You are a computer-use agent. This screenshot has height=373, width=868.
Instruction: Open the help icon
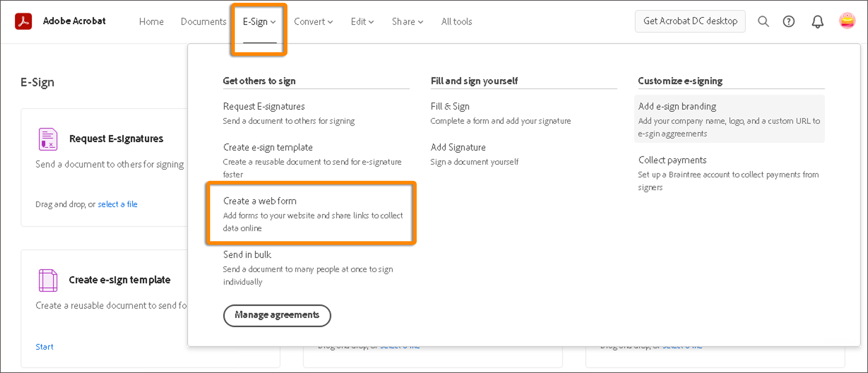pos(789,21)
